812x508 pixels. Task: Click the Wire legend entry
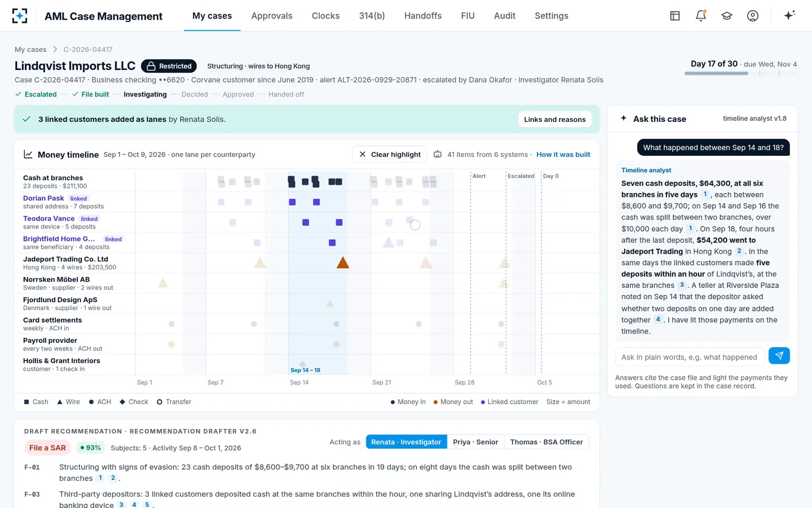click(x=68, y=402)
